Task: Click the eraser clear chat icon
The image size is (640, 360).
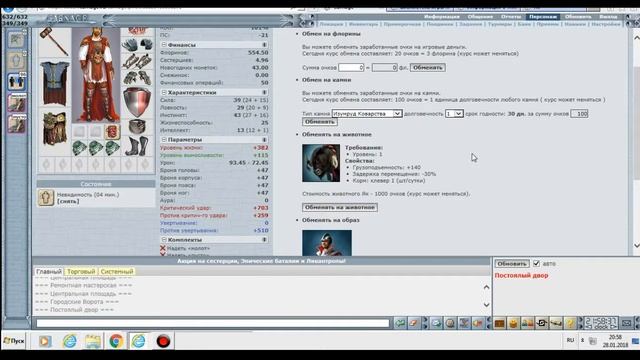Action: pyautogui.click(x=414, y=323)
